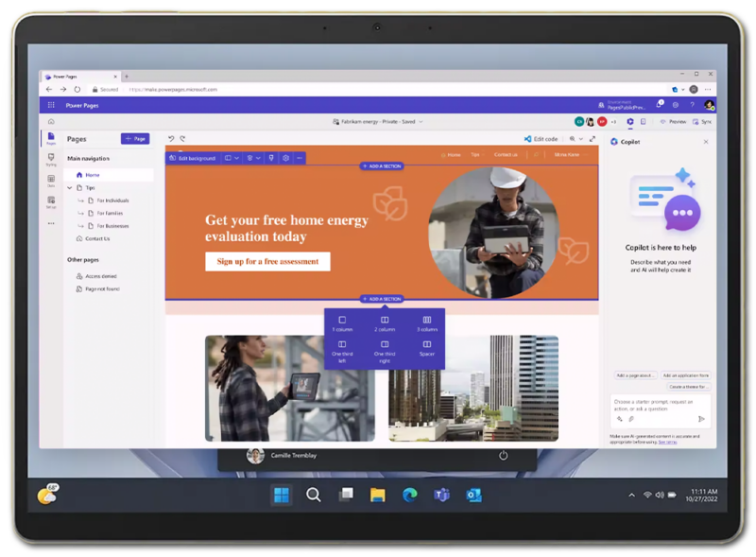Send the Copilot prompt using the arrow icon
The width and height of the screenshot is (756, 557).
(x=701, y=419)
